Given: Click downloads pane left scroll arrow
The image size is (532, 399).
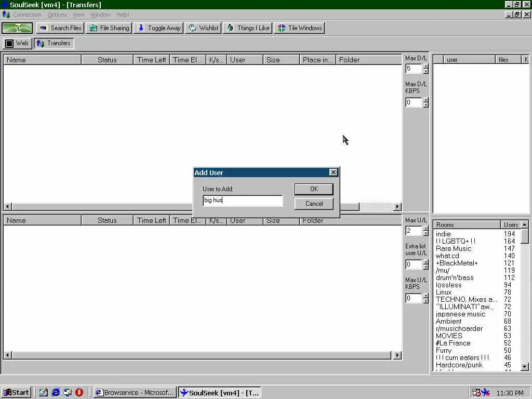Looking at the screenshot, I should point(7,206).
